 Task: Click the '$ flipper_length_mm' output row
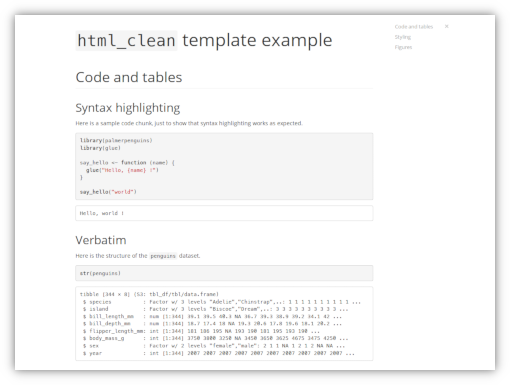201,331
